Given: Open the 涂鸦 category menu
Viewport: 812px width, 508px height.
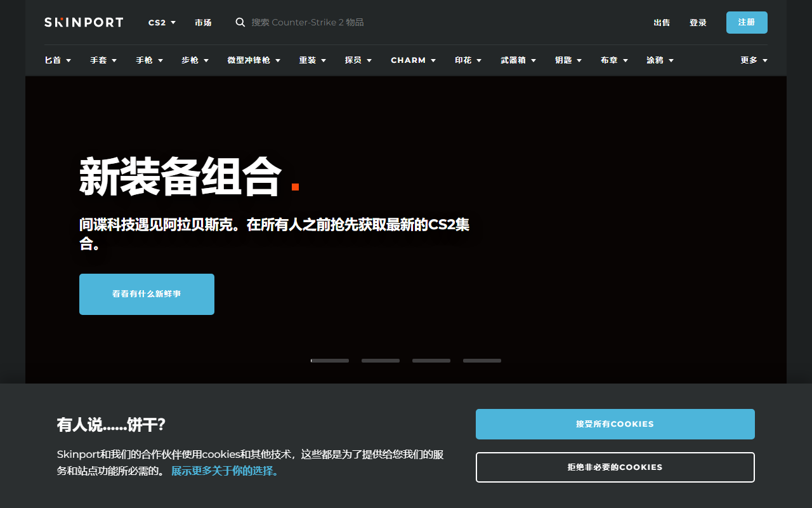Looking at the screenshot, I should (660, 60).
